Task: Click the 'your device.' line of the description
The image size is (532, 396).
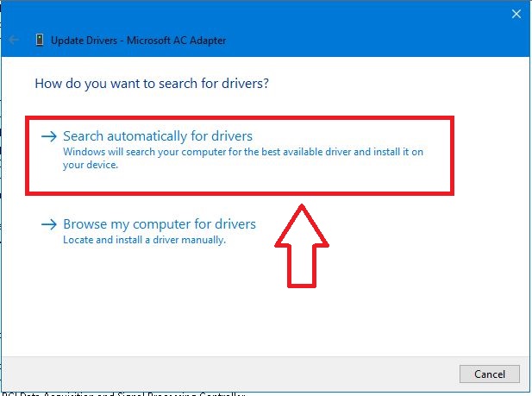Action: 91,165
